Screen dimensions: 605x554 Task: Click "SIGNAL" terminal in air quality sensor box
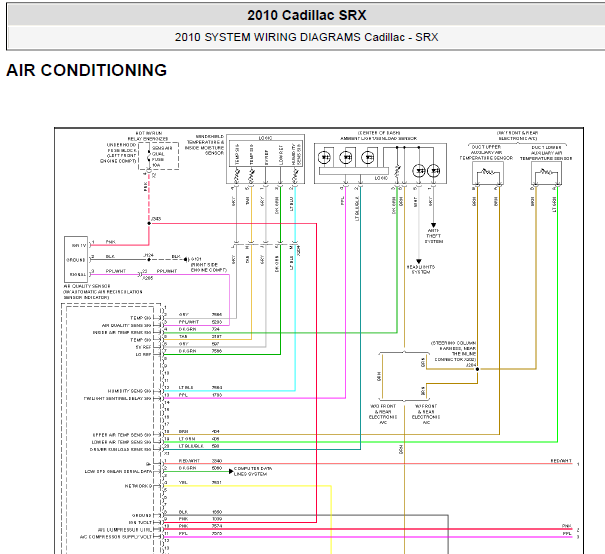click(78, 275)
